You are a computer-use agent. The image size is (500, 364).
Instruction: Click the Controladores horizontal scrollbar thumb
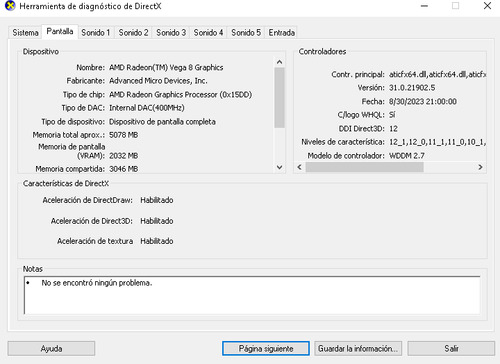click(x=365, y=167)
